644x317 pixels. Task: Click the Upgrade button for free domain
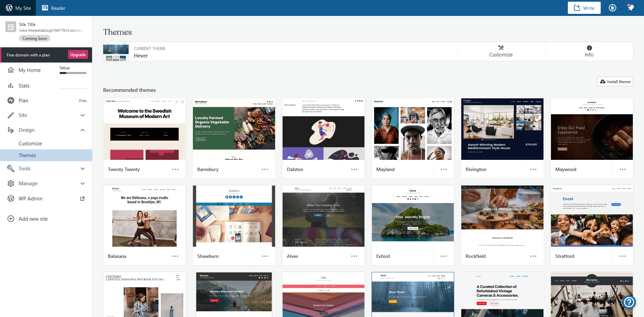pyautogui.click(x=78, y=54)
